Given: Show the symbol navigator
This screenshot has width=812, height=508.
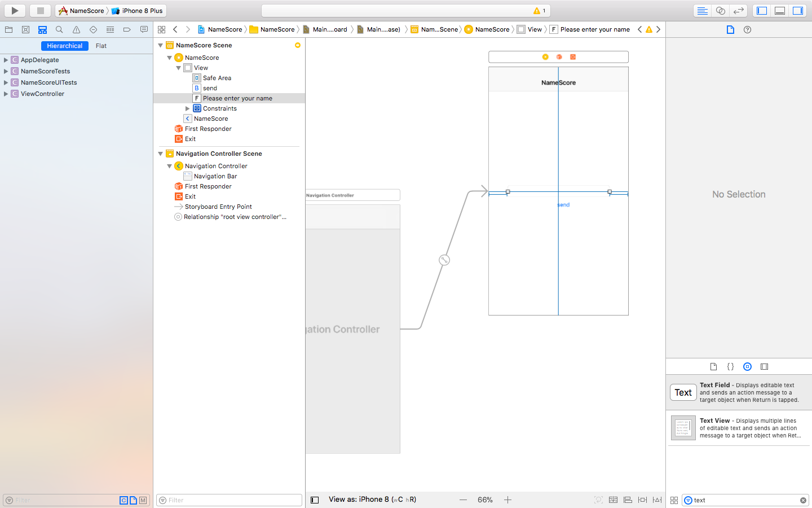Looking at the screenshot, I should point(42,29).
